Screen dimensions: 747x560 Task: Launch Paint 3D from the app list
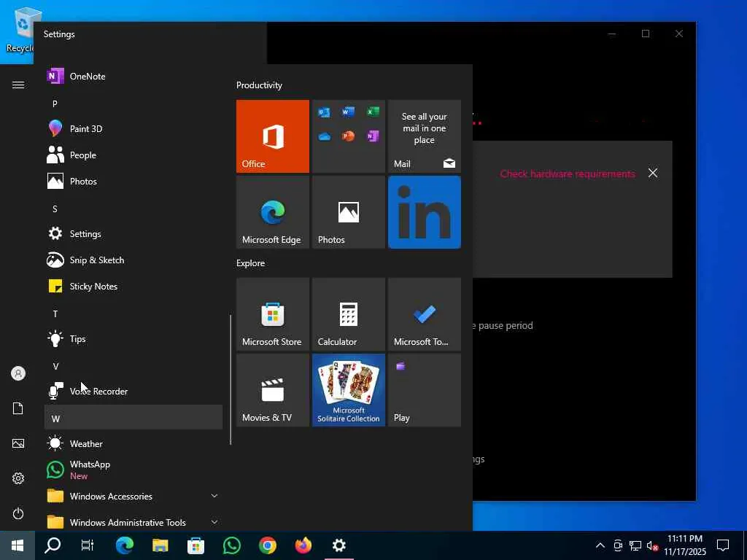[x=133, y=128]
